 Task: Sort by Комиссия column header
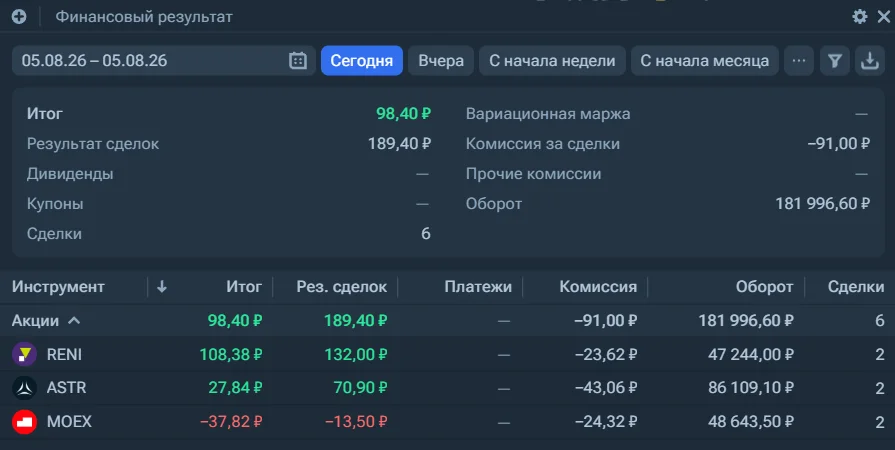pos(598,287)
